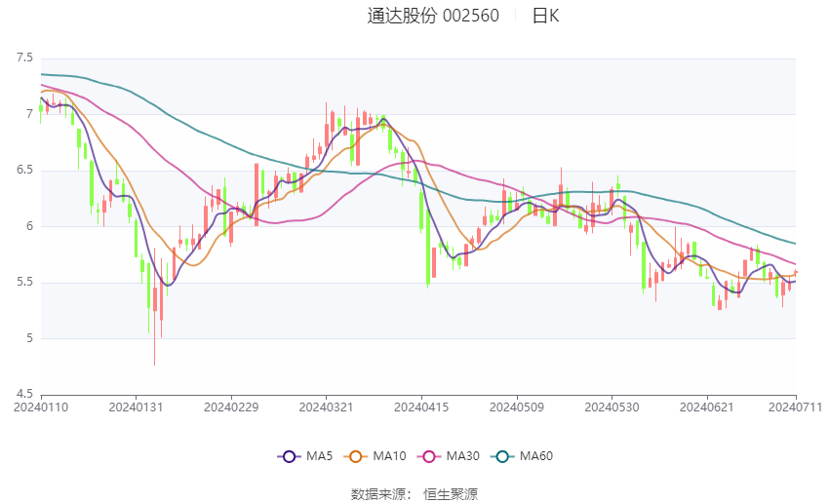Hide the MA10 line via its label

(x=389, y=456)
